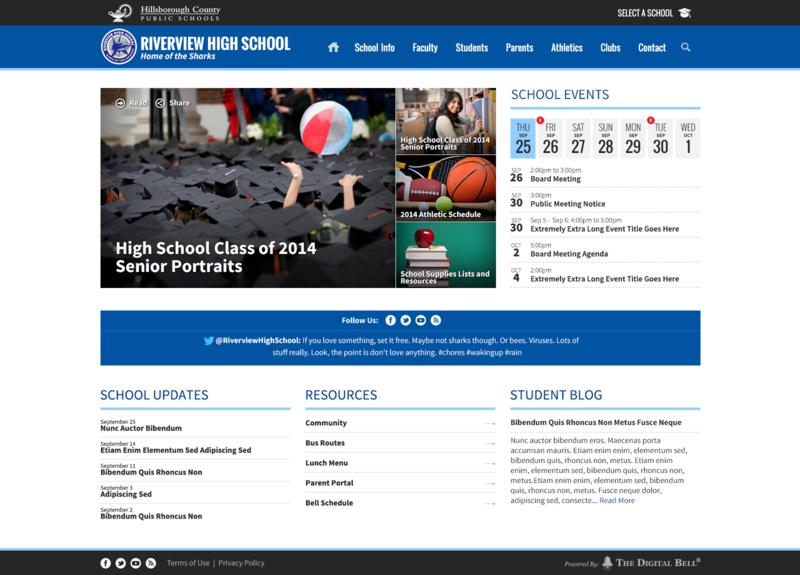
Task: Click the arrow beside Bell Schedule
Action: [490, 503]
